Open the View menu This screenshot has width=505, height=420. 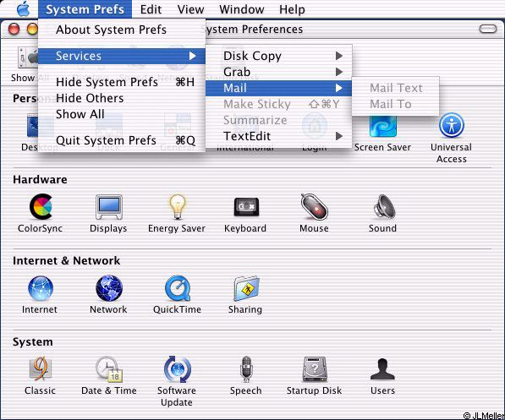pyautogui.click(x=190, y=9)
